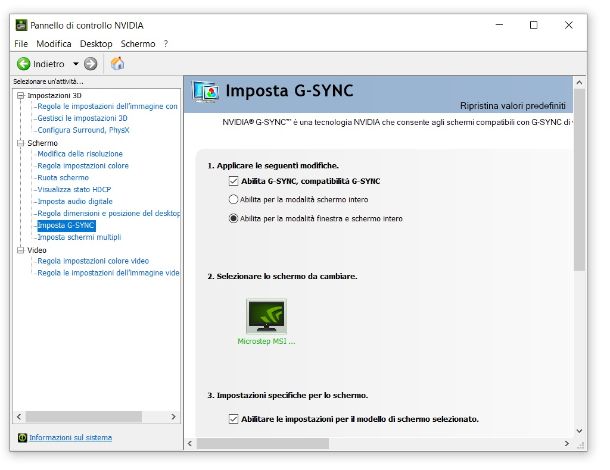Screen dimensions: 610x470
Task: Click the main panel horizontal scrollbar thumb
Action: pyautogui.click(x=263, y=444)
